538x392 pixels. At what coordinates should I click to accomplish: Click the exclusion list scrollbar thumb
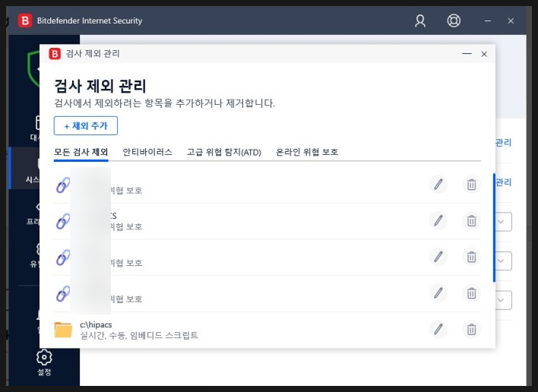494,228
